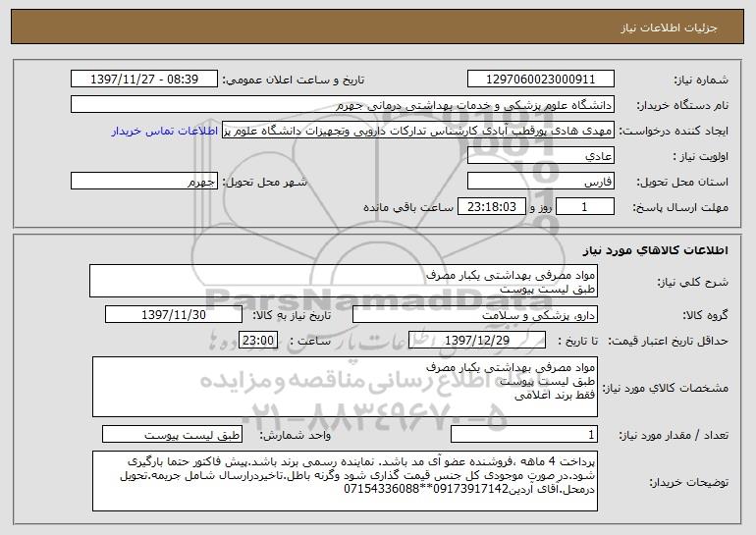Click the تاریخ و ساعت اعلان عمومی label
The width and height of the screenshot is (756, 535).
click(294, 80)
